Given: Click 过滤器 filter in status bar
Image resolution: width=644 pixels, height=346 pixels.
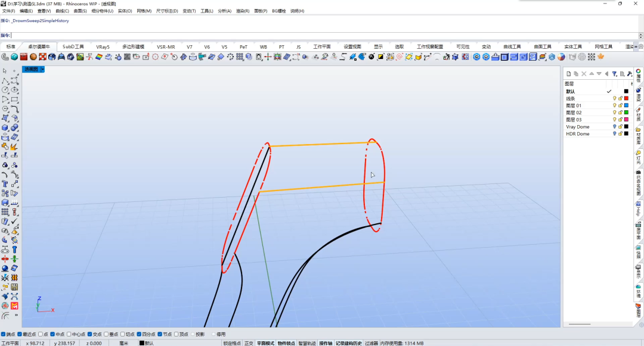Looking at the screenshot, I should tap(371, 344).
